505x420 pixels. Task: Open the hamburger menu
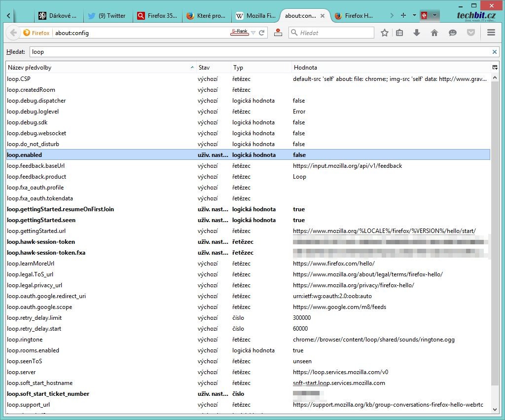click(491, 33)
